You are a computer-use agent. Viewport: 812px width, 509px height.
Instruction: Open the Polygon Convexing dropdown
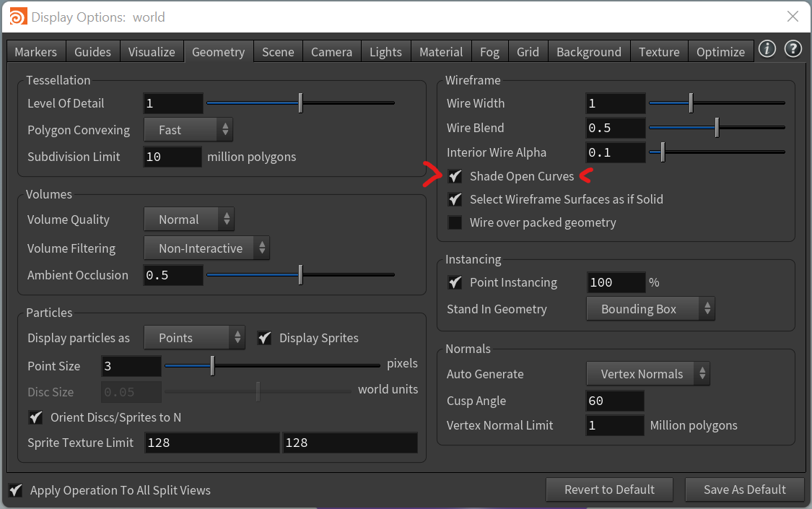pyautogui.click(x=188, y=129)
